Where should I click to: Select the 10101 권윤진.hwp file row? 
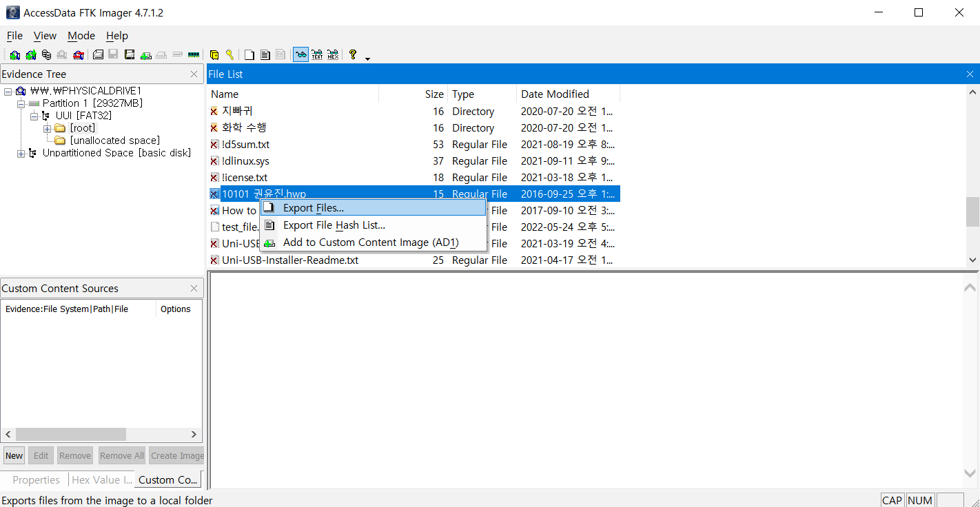tap(414, 194)
